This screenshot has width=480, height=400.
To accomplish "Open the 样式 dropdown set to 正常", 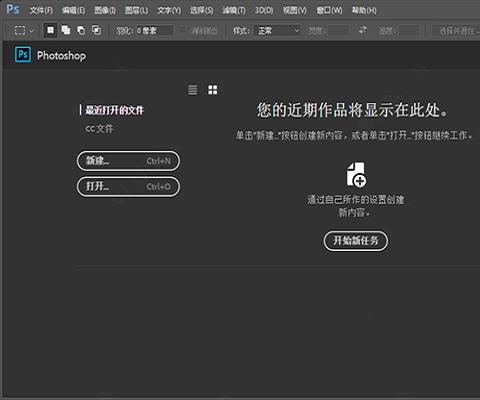I will click(278, 31).
